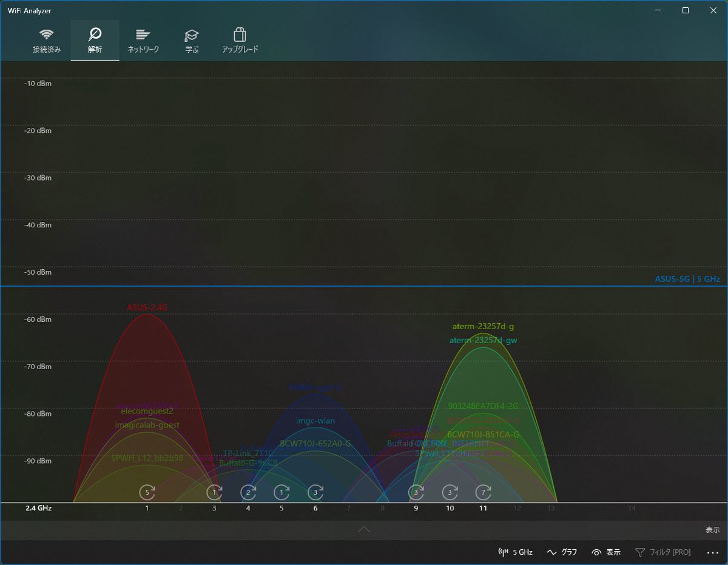
Task: Switch to the 解析 (Analyze) tab
Action: [x=95, y=41]
